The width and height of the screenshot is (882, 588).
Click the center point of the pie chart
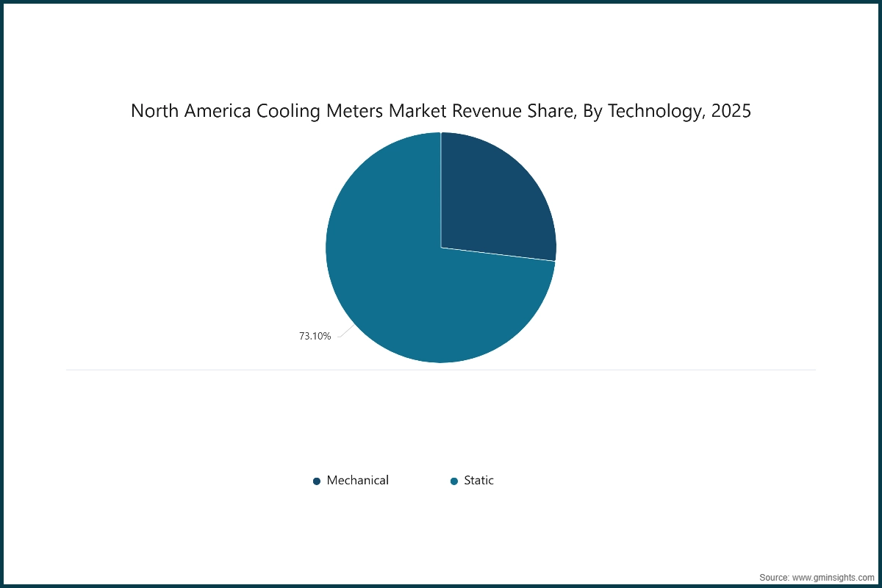[x=441, y=248]
